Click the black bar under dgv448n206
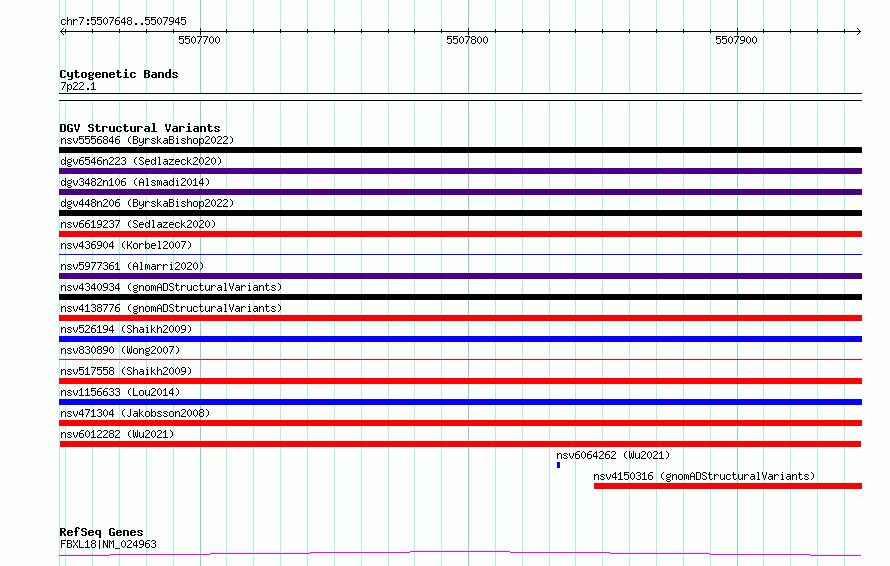This screenshot has width=890, height=566. tap(460, 213)
